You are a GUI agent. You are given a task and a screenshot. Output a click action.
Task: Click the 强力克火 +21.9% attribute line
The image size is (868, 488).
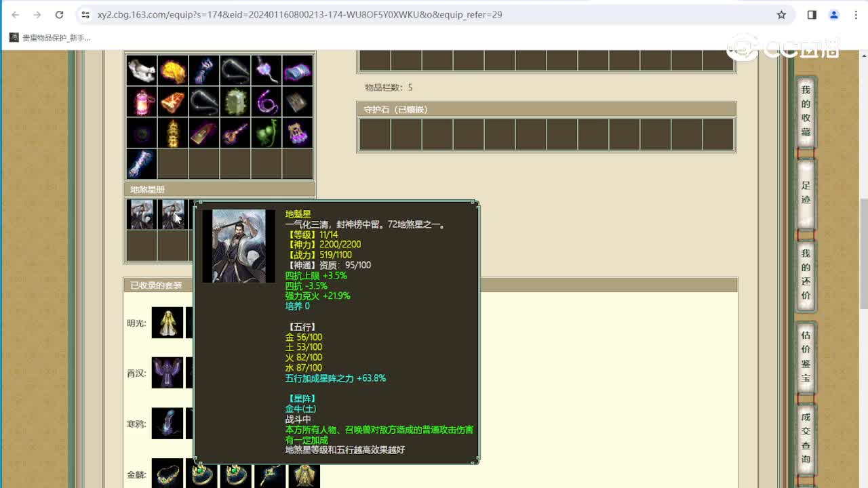(318, 296)
